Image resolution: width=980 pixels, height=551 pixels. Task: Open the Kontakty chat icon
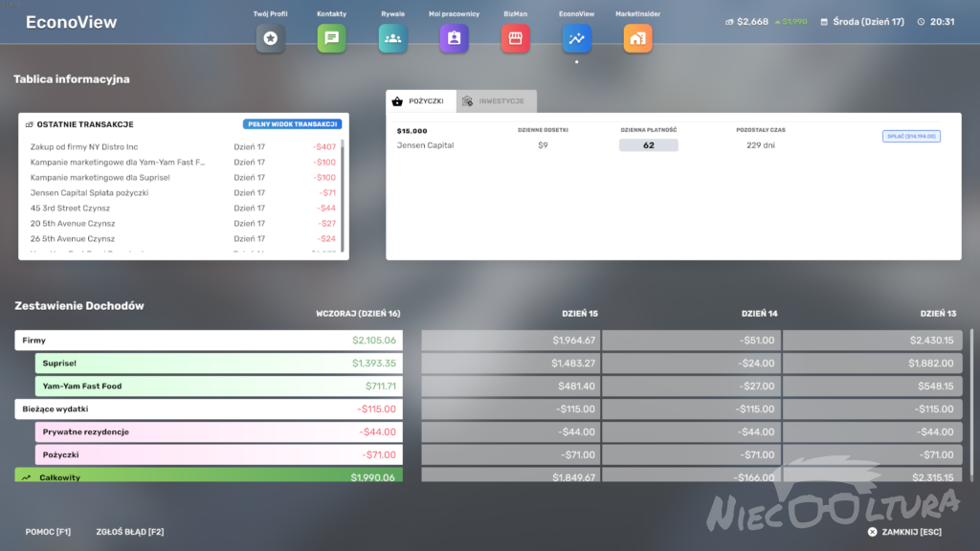(x=331, y=38)
